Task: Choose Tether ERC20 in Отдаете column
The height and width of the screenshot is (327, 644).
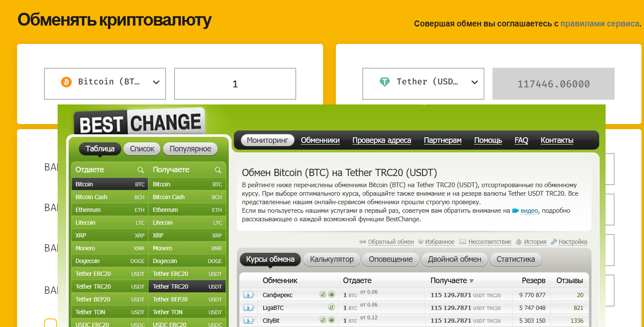Action: pyautogui.click(x=110, y=274)
